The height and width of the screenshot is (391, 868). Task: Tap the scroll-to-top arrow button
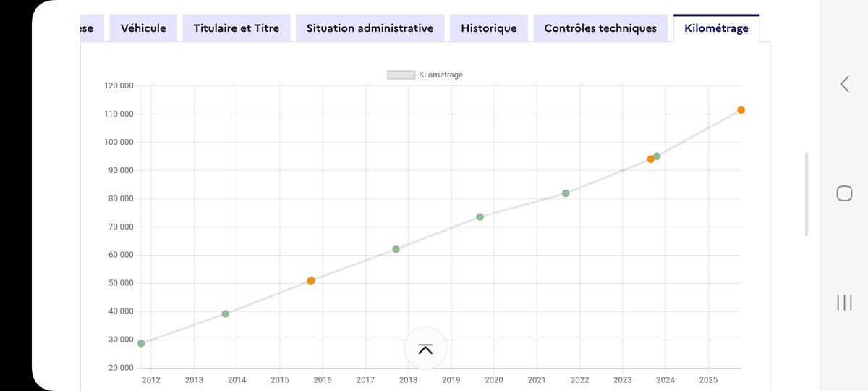(425, 349)
